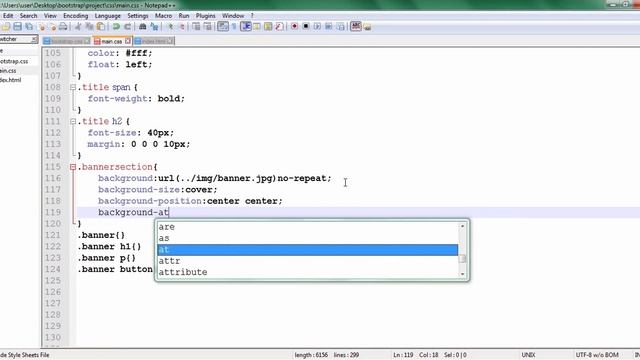This screenshot has height=360, width=640.
Task: Click Run Macro Multiple Times icon
Action: pos(329,27)
